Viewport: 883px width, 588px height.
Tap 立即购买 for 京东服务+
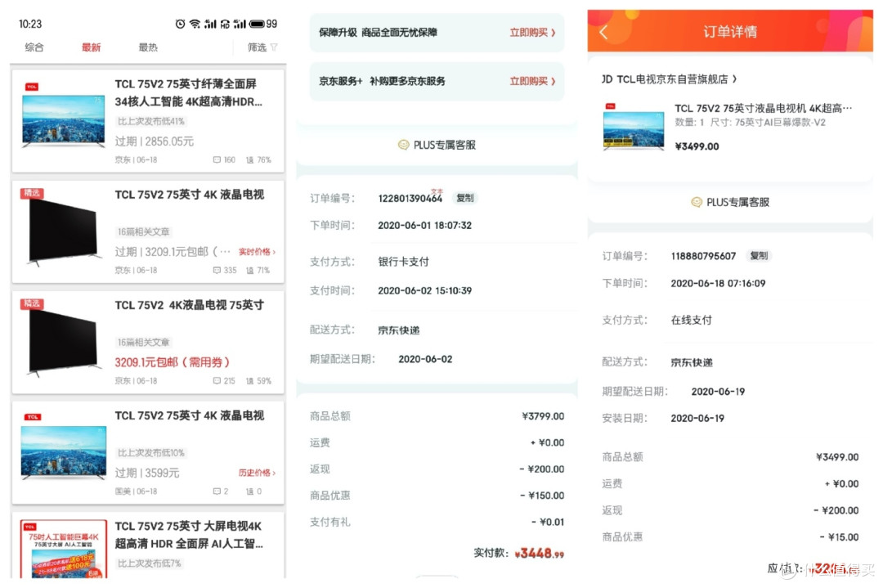(x=533, y=81)
